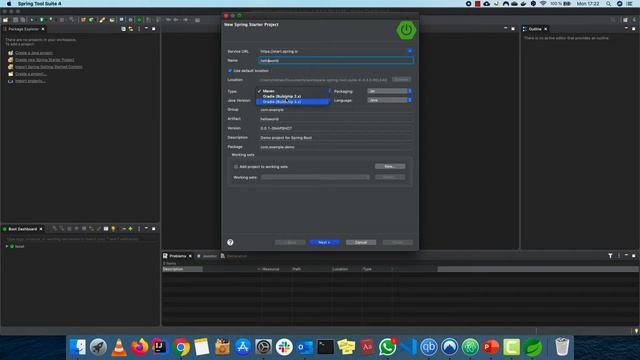The height and width of the screenshot is (360, 640).
Task: Open IntelliJ IDEA from the dock
Action: pyautogui.click(x=160, y=347)
